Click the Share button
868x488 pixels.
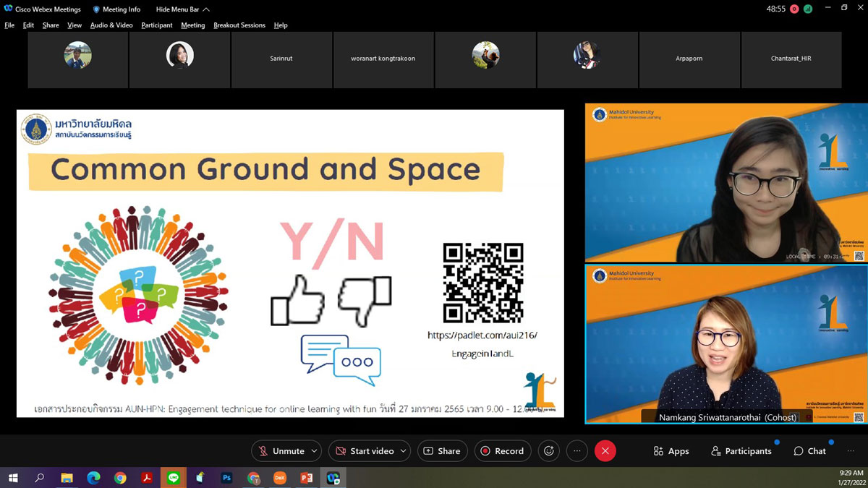click(x=442, y=451)
